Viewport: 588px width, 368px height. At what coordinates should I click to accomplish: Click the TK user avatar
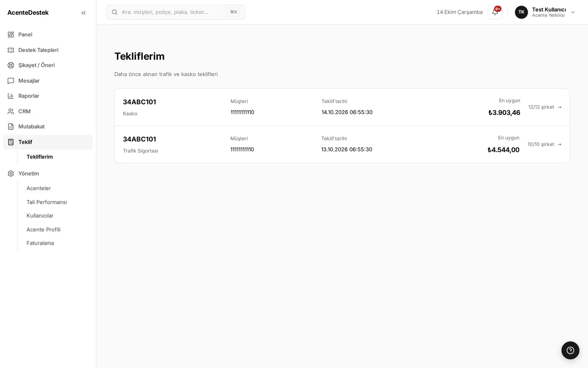tap(521, 12)
